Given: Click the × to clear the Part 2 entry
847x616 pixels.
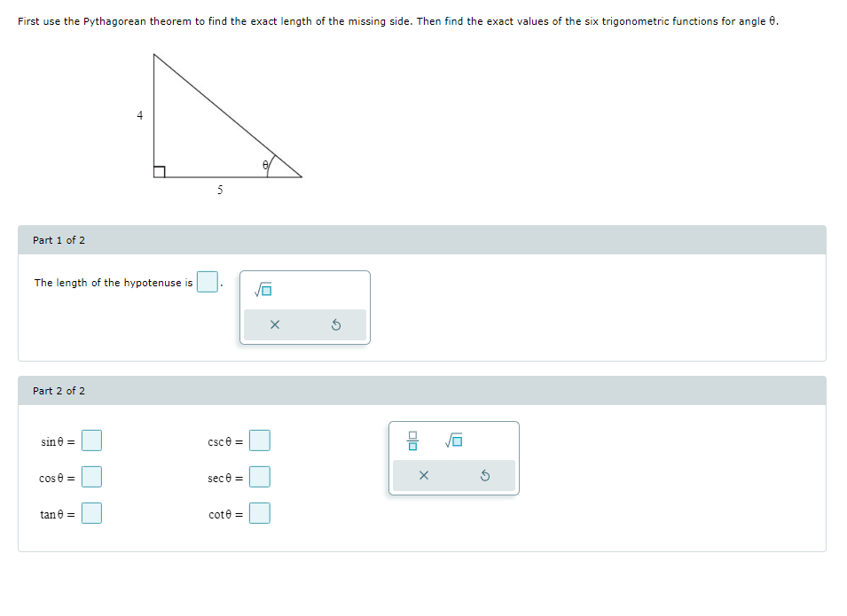Looking at the screenshot, I should pos(424,476).
